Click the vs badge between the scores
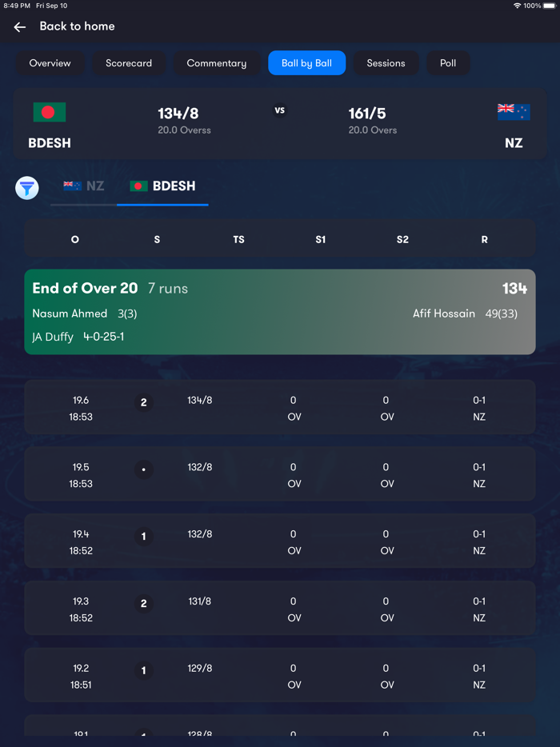560x747 pixels. [279, 110]
